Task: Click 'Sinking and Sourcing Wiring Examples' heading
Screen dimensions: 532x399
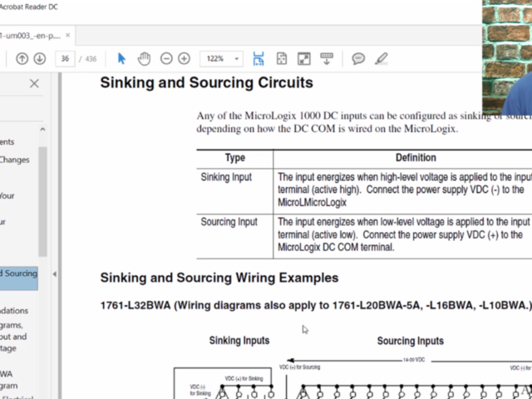Action: click(219, 278)
